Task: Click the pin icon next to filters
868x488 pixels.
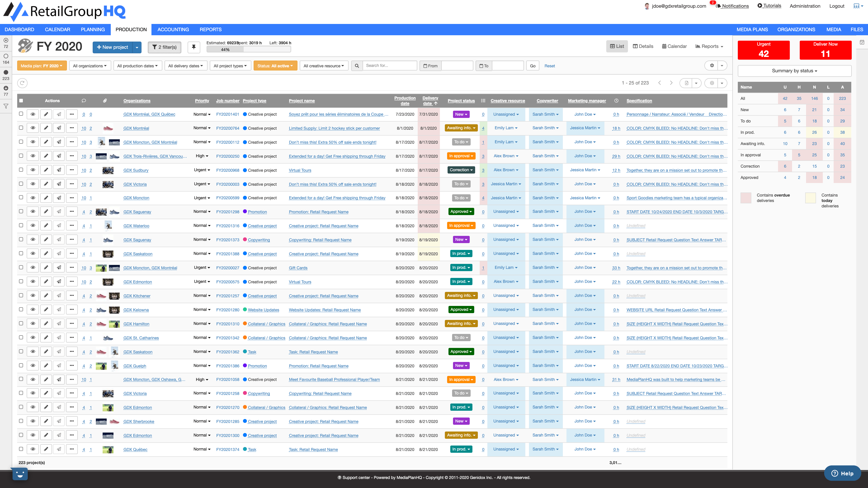Action: pos(194,47)
